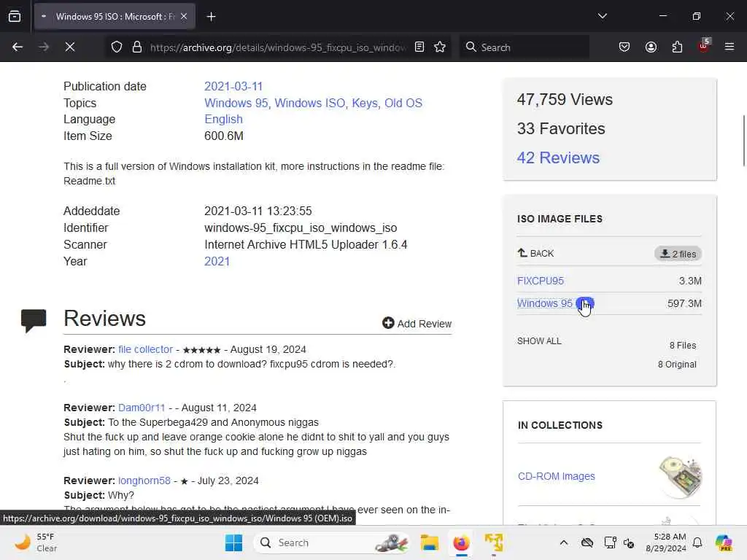
Task: Open the display and network tray icon
Action: point(610,542)
